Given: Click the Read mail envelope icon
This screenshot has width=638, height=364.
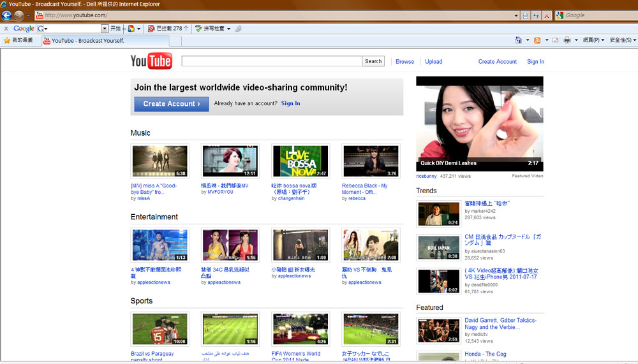Looking at the screenshot, I should pyautogui.click(x=555, y=40).
